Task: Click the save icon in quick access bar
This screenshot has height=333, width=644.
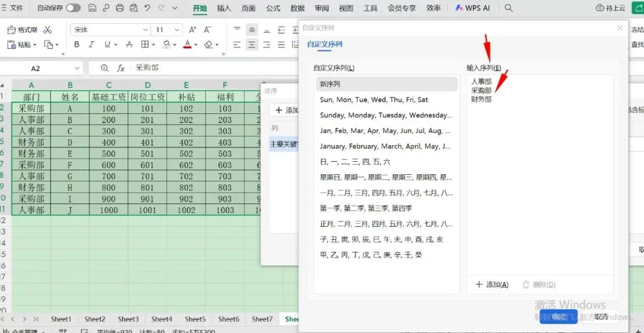Action: coord(92,8)
